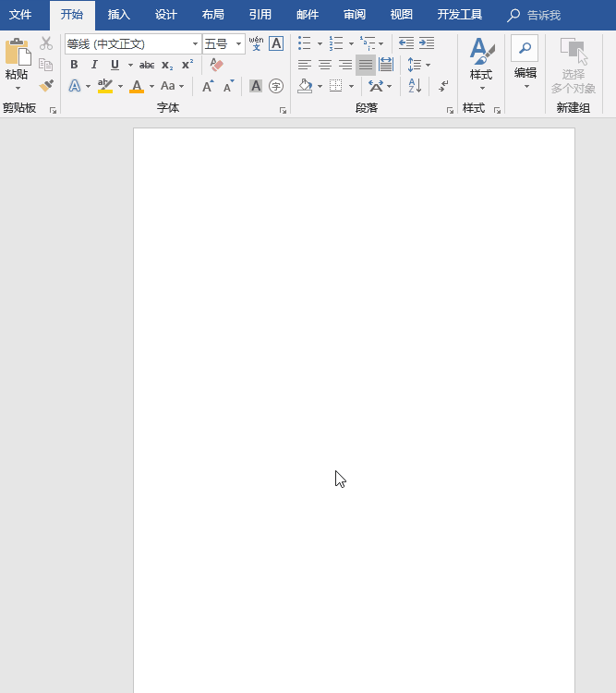
Task: Open the 文件 (File) menu
Action: (x=20, y=15)
